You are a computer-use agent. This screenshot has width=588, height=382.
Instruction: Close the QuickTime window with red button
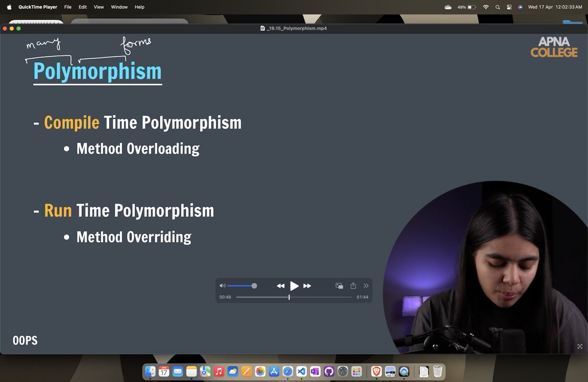tap(5, 28)
